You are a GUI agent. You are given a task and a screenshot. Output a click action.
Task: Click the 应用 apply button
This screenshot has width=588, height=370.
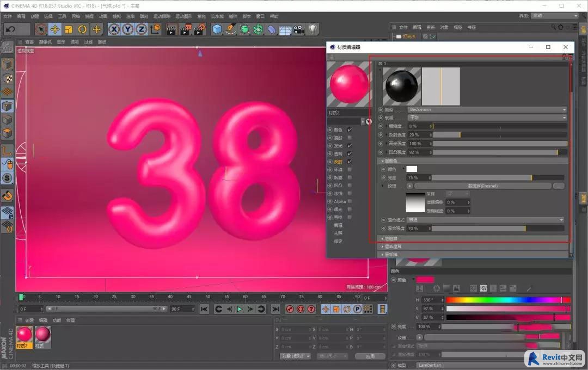[x=370, y=356]
